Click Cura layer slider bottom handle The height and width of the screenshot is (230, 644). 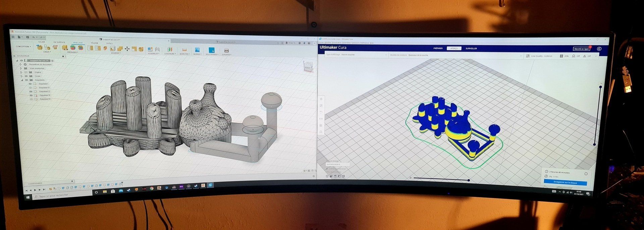point(594,144)
